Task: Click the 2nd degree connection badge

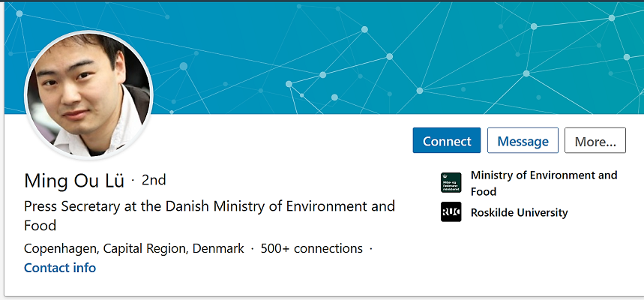Action: coord(154,180)
